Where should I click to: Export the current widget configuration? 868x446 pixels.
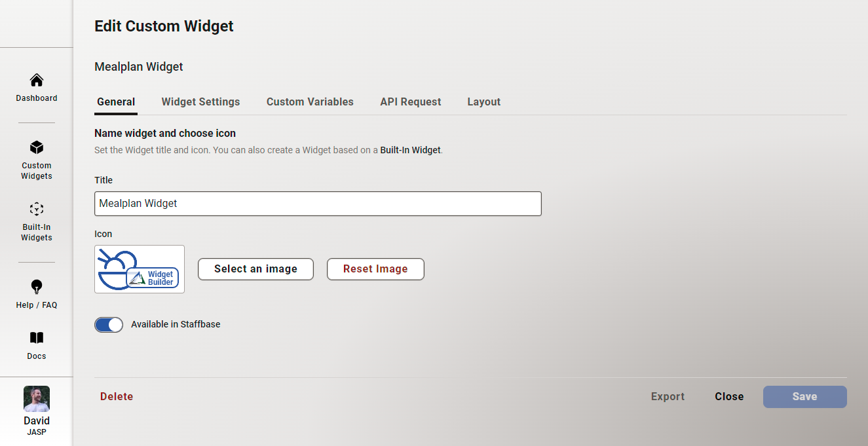pyautogui.click(x=668, y=396)
